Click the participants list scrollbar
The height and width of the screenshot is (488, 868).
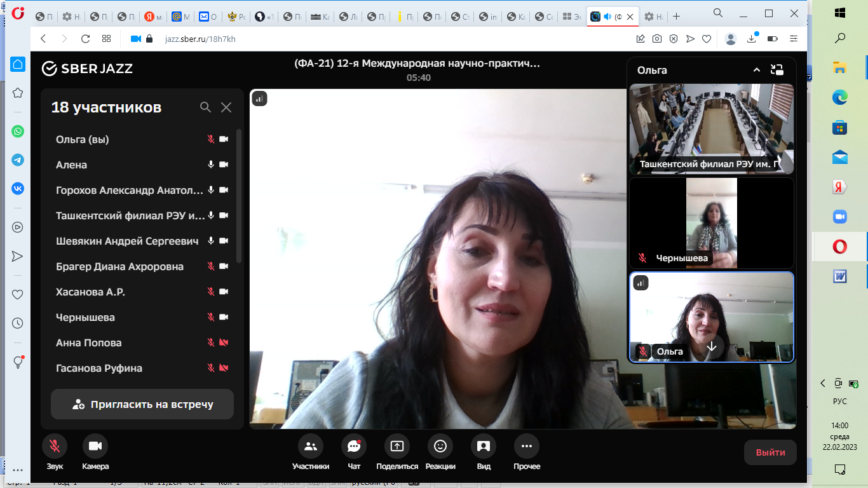point(239,197)
